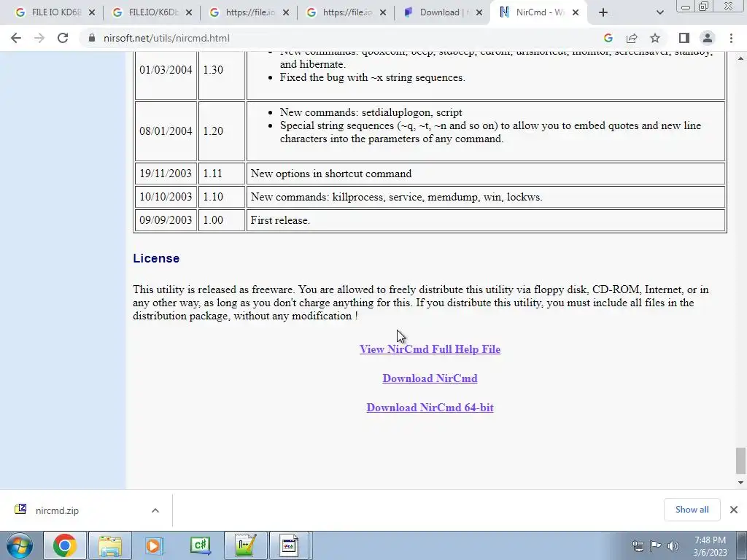Image resolution: width=747 pixels, height=560 pixels.
Task: Click the killprocess commands row text
Action: tap(396, 197)
